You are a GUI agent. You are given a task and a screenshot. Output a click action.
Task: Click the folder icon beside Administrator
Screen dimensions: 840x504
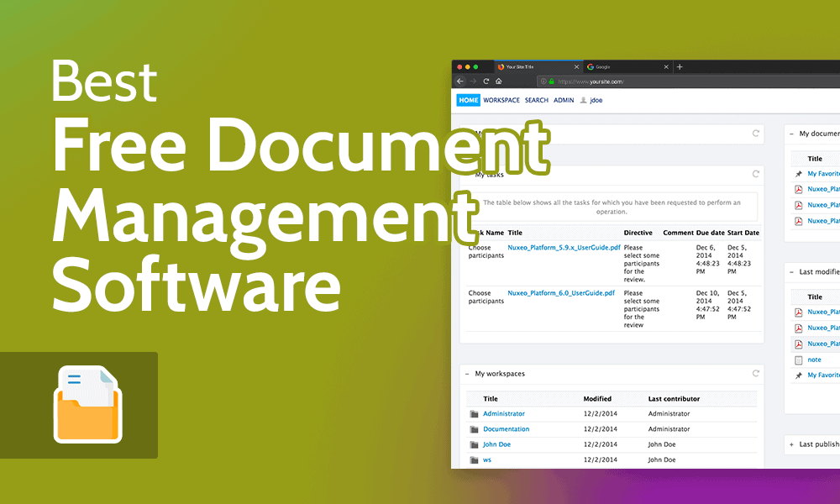pyautogui.click(x=474, y=414)
